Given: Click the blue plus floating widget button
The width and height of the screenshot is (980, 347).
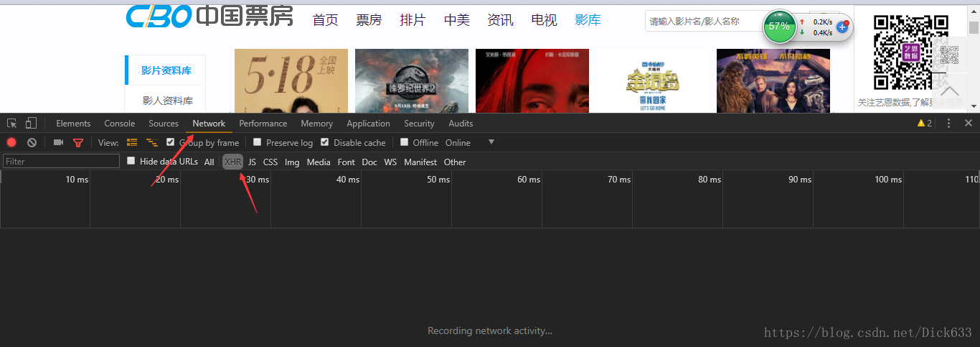Looking at the screenshot, I should coord(843,27).
